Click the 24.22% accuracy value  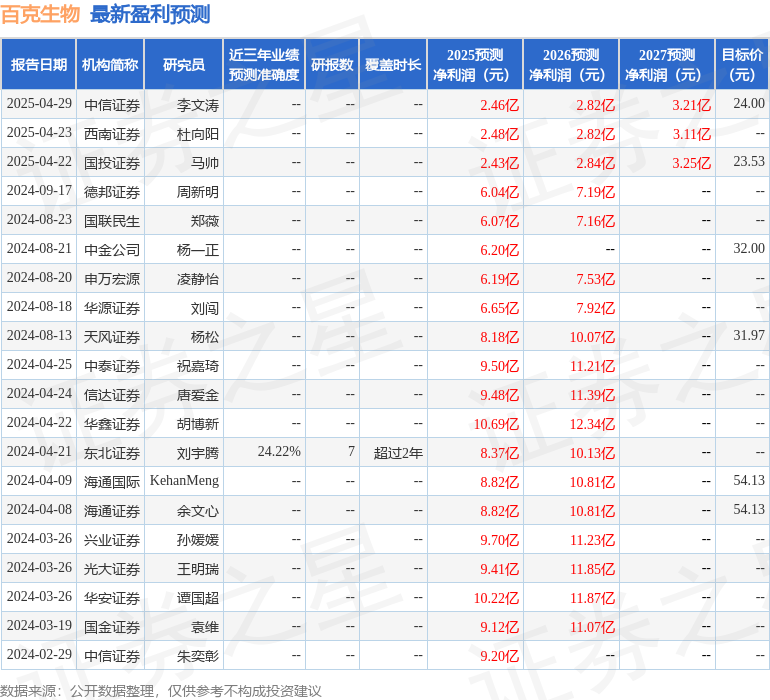[279, 451]
